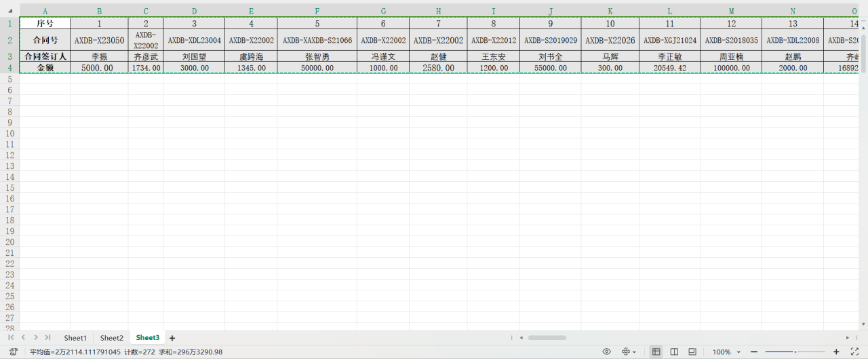This screenshot has height=359, width=868.
Task: Enter full screen mode via status bar icon
Action: (x=854, y=352)
